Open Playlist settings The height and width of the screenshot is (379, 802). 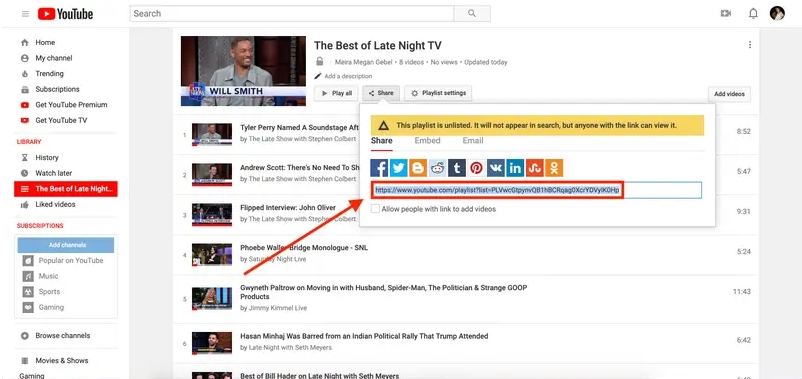coord(438,93)
